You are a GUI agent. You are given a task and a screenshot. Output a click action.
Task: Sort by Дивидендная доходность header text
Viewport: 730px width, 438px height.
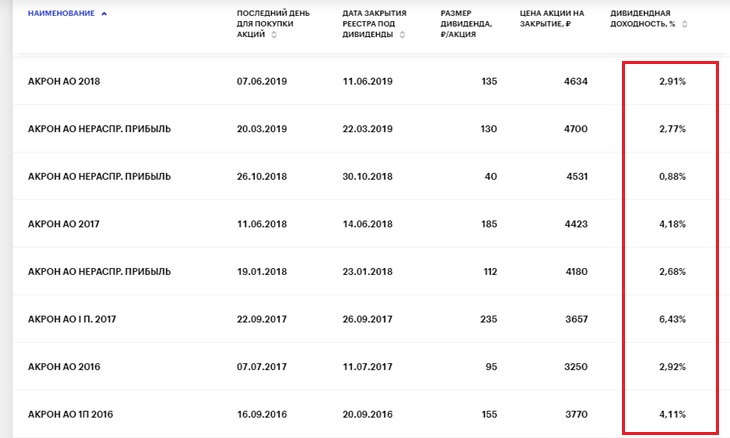coord(642,19)
